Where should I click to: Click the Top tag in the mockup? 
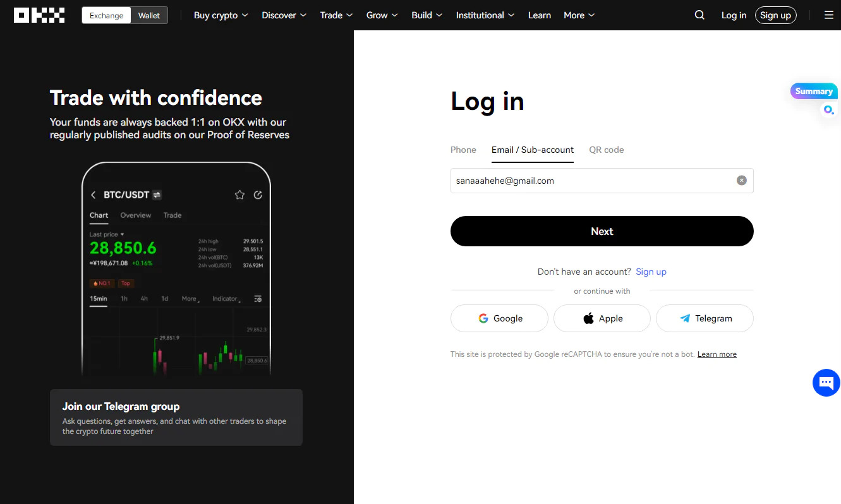click(126, 283)
